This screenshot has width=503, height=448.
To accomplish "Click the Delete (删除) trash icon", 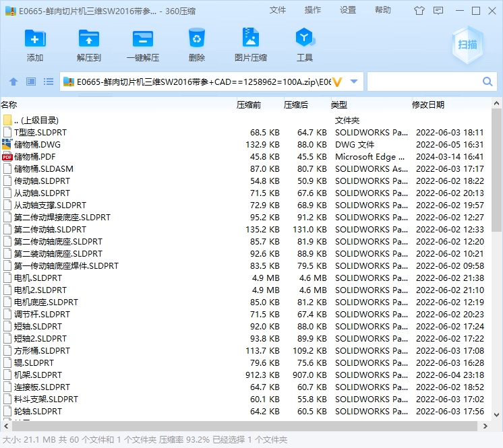I will point(197,39).
